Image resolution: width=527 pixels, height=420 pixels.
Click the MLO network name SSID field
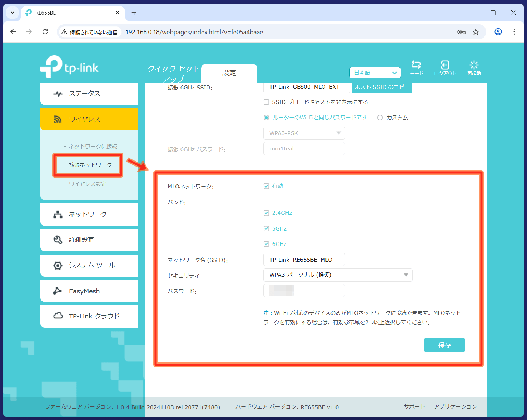(x=304, y=260)
